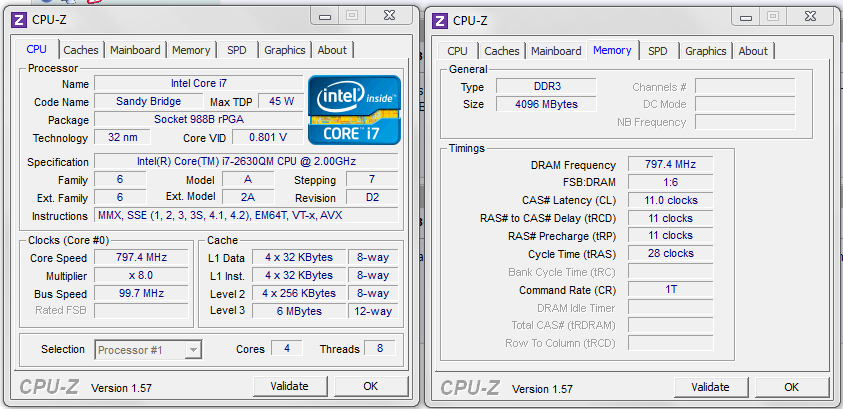The image size is (843, 409).
Task: Close the right CPU-Z window
Action: (x=811, y=17)
